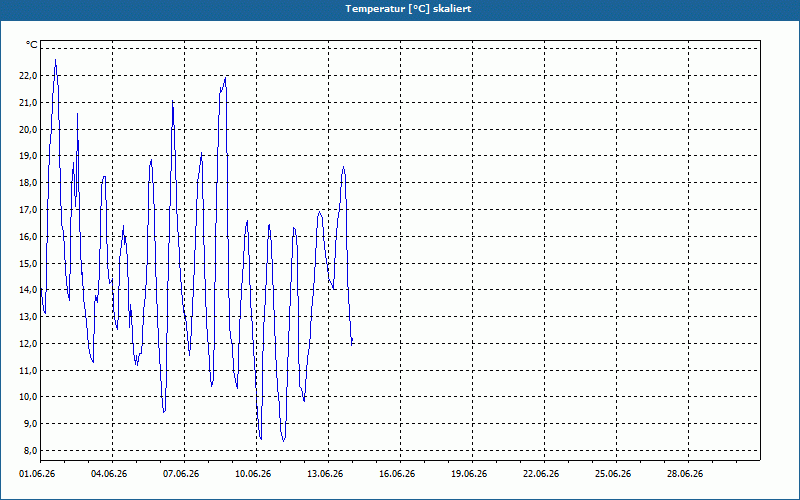Select the 19,0 y-axis tick label
The height and width of the screenshot is (500, 800).
(28, 156)
